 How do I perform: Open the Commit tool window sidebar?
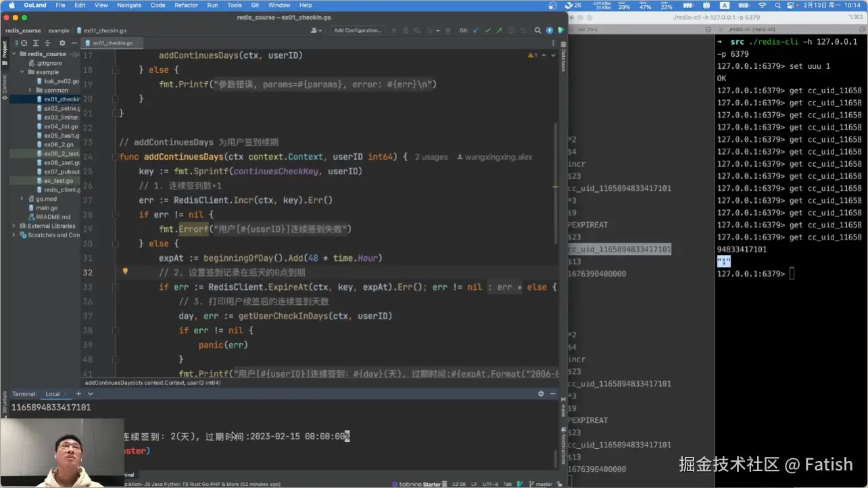click(4, 87)
